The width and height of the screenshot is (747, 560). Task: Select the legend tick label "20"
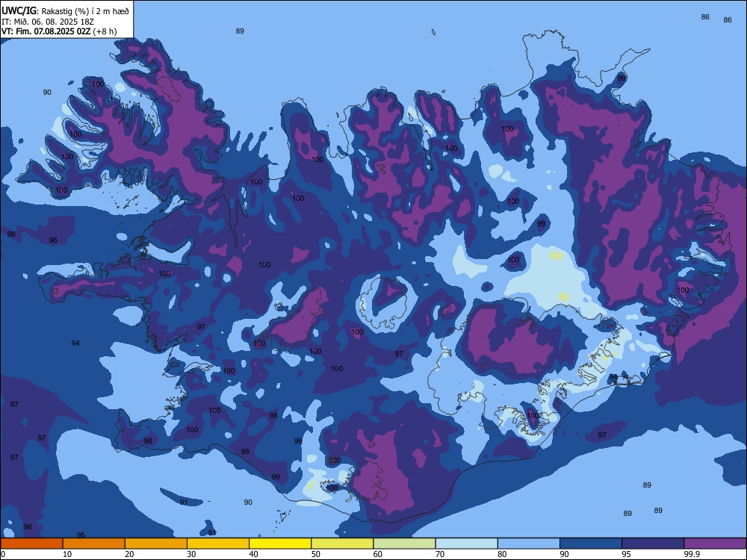point(129,554)
